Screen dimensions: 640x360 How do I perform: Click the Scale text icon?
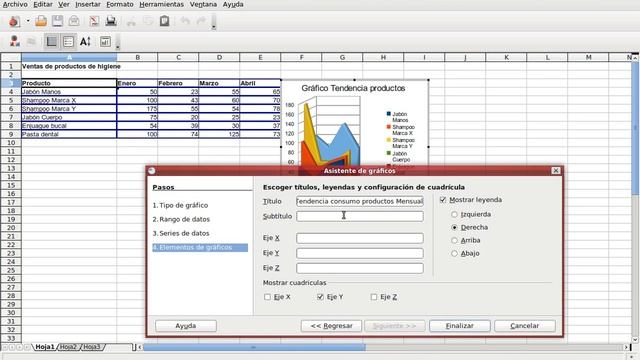click(x=85, y=41)
